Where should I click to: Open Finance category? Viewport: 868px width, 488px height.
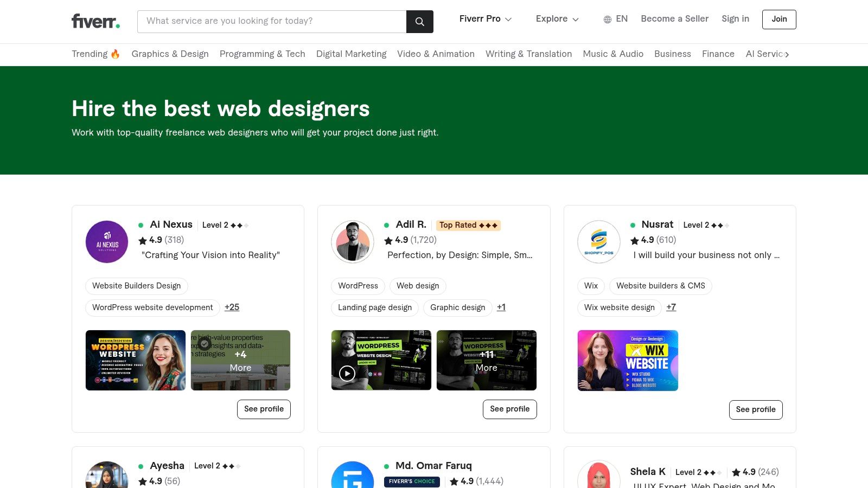pyautogui.click(x=718, y=54)
